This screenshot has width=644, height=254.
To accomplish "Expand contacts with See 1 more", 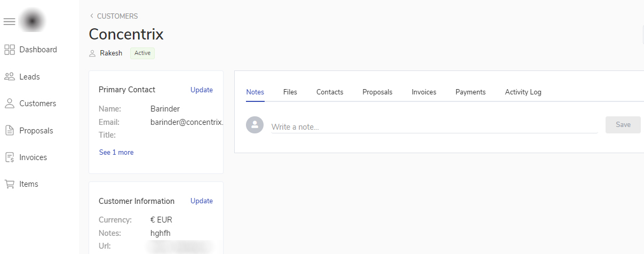I will (x=116, y=153).
